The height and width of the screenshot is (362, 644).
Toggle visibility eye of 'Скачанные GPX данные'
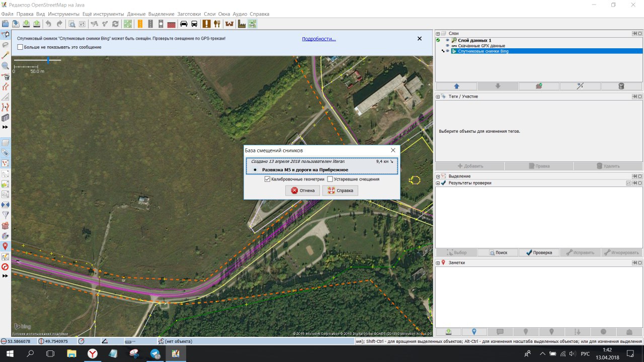pos(447,46)
